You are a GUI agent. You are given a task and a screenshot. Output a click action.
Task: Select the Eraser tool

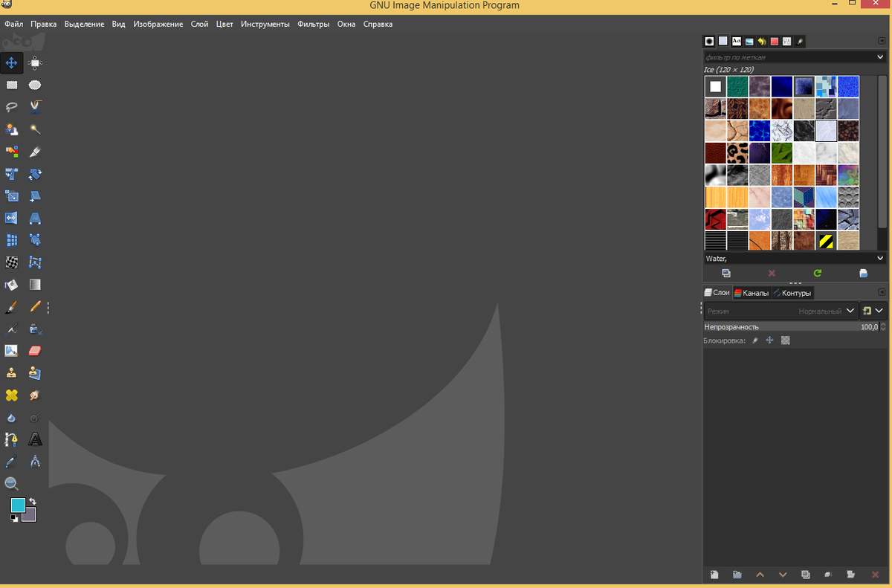coord(35,351)
